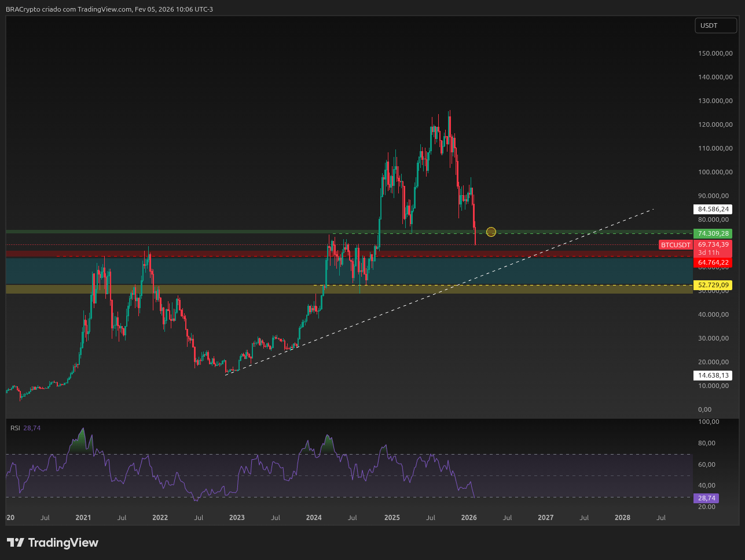Click the red BTCUSDT symbol label
The height and width of the screenshot is (560, 745).
(676, 245)
